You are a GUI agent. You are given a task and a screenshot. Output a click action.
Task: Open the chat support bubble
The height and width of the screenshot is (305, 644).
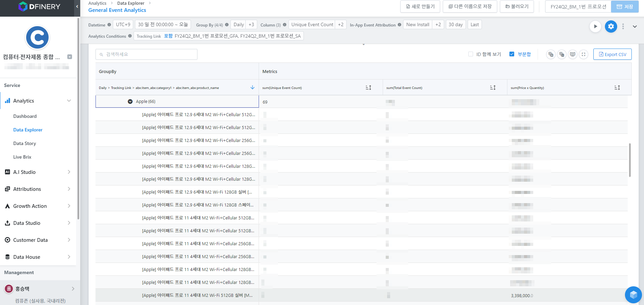point(633,295)
